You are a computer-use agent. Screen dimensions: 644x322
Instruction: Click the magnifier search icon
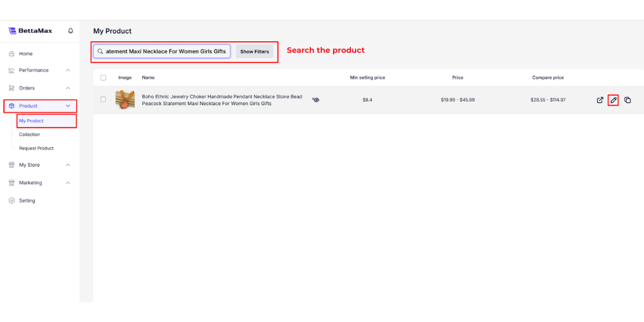tap(100, 52)
